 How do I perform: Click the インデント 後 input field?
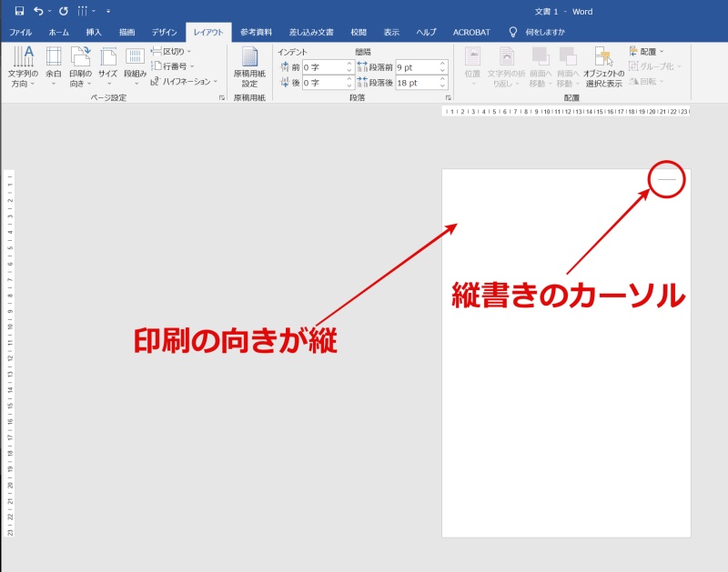click(x=324, y=83)
